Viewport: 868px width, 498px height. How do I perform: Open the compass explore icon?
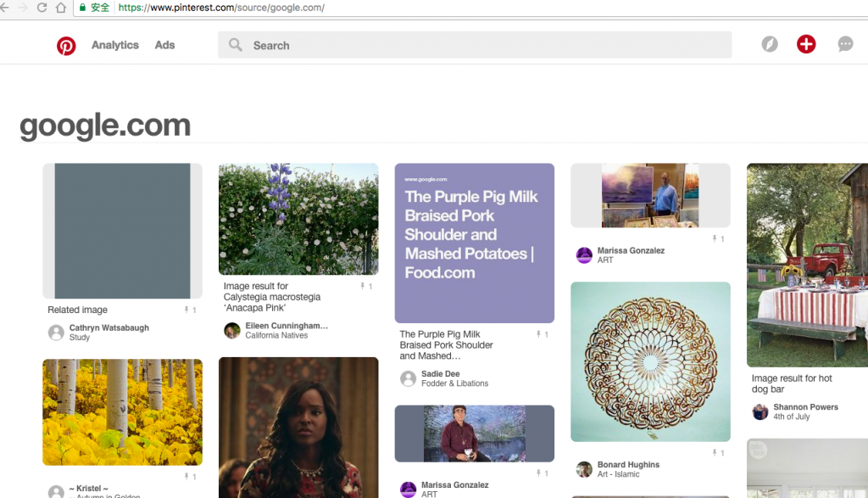point(770,44)
